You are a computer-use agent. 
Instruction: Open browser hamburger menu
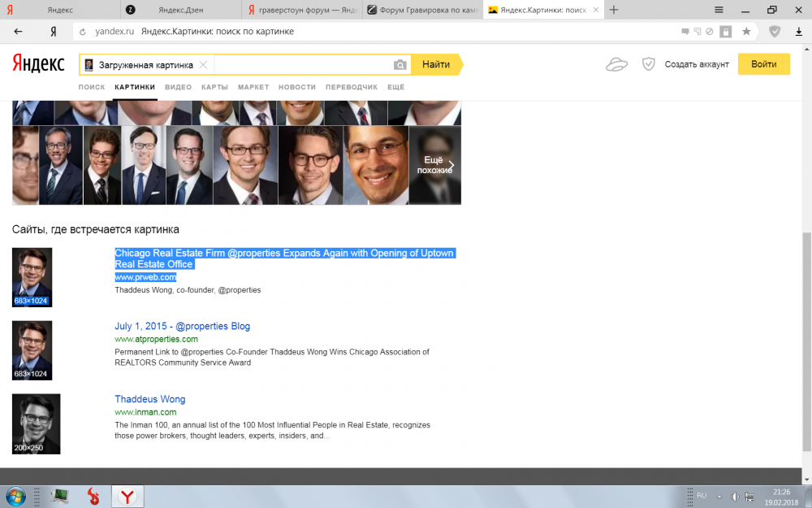tap(719, 10)
